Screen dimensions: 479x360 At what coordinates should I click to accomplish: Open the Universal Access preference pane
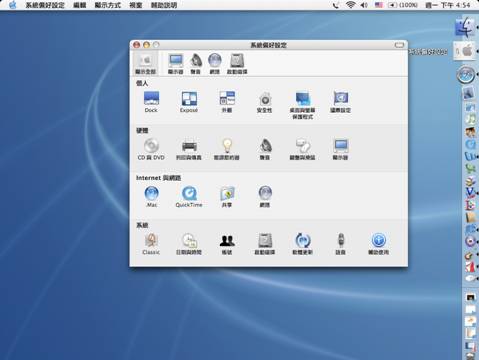coord(378,243)
